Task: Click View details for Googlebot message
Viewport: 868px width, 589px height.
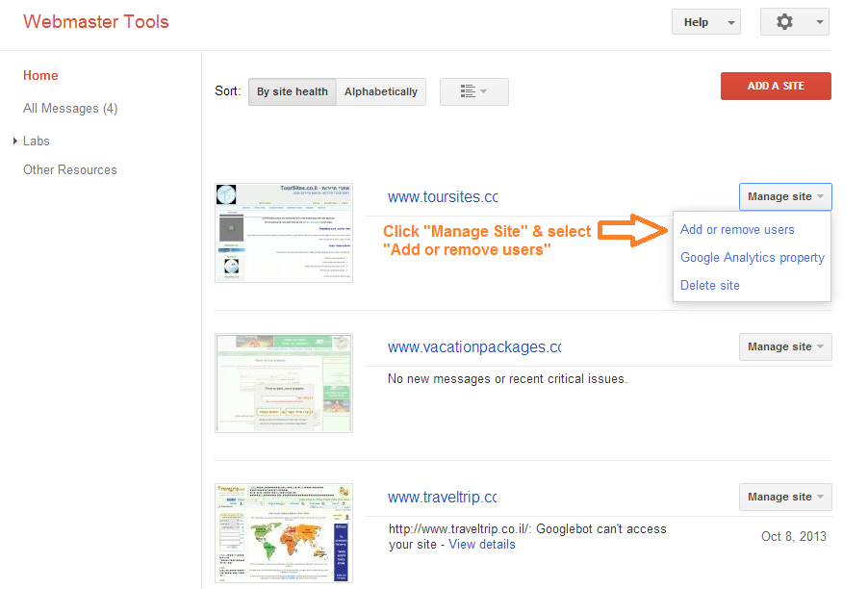Action: tap(481, 545)
